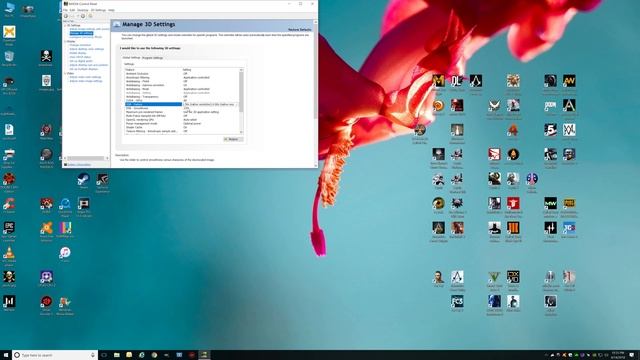Click the taskbar search box
Viewport: 640px width, 360px height.
pos(55,355)
